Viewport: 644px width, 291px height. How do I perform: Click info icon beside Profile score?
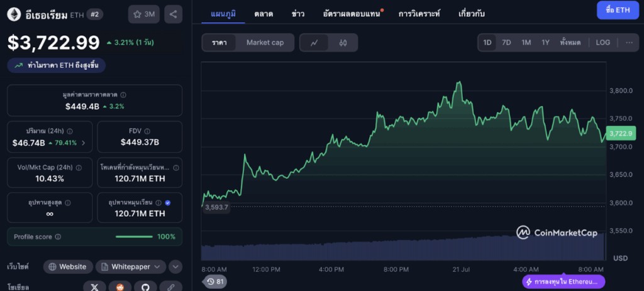[x=58, y=237]
